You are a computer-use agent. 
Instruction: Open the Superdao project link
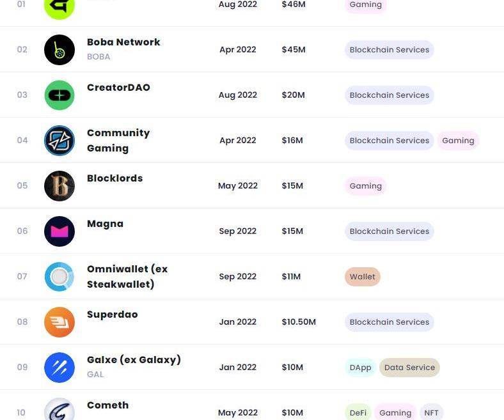coord(112,315)
